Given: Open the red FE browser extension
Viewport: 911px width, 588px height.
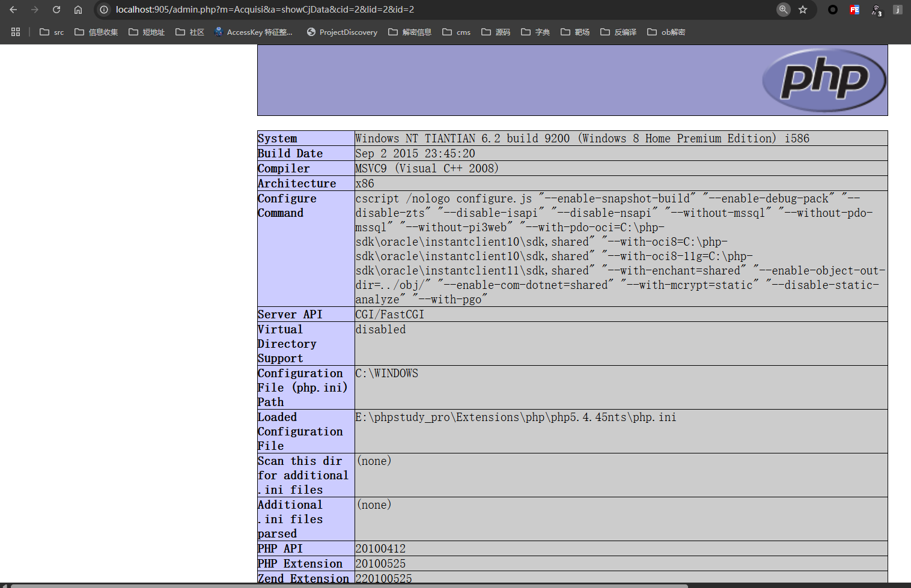Looking at the screenshot, I should (x=855, y=10).
